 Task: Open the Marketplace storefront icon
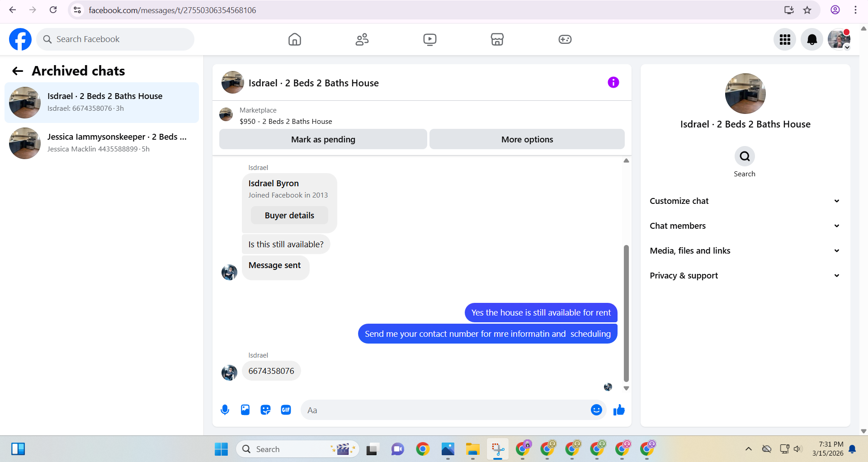497,39
